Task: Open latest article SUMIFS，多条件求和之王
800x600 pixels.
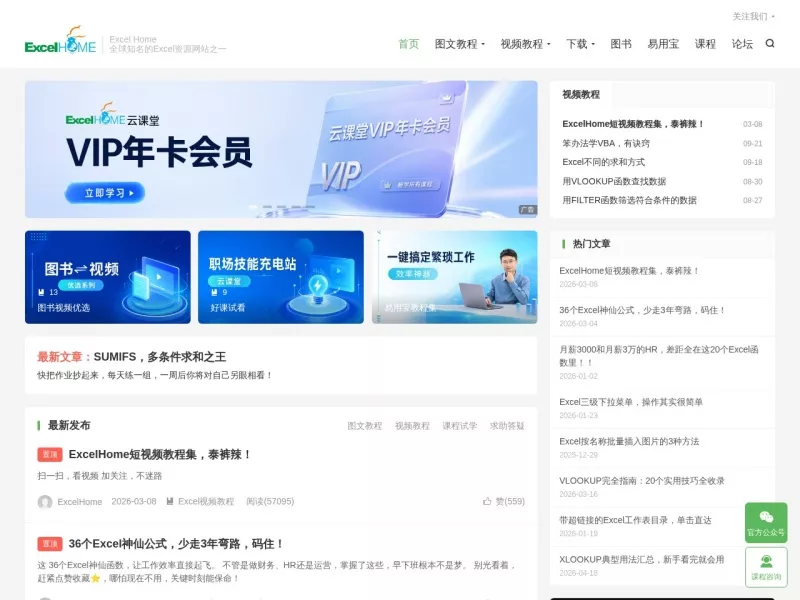Action: coord(160,357)
